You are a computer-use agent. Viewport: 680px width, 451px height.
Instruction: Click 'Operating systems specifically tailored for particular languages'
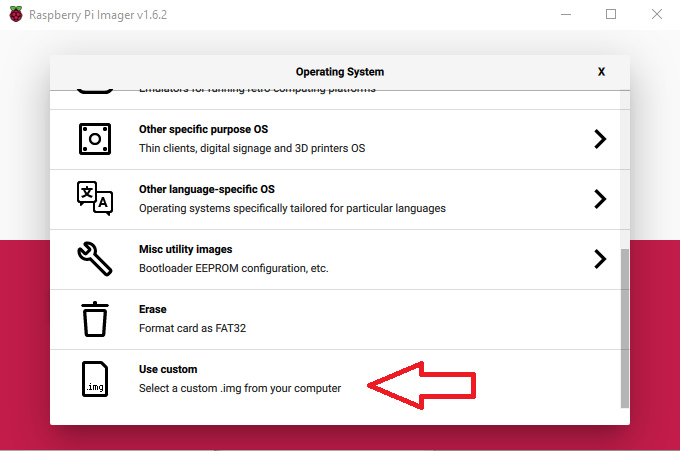click(x=292, y=209)
